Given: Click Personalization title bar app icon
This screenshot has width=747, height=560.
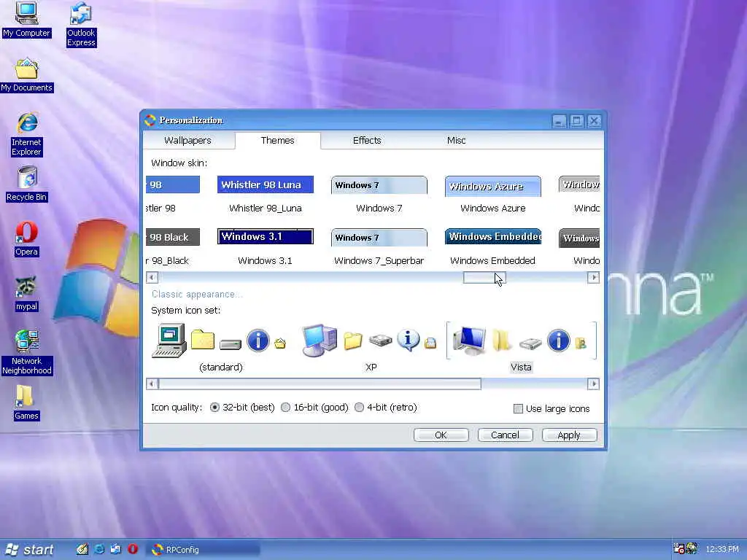Looking at the screenshot, I should (150, 120).
